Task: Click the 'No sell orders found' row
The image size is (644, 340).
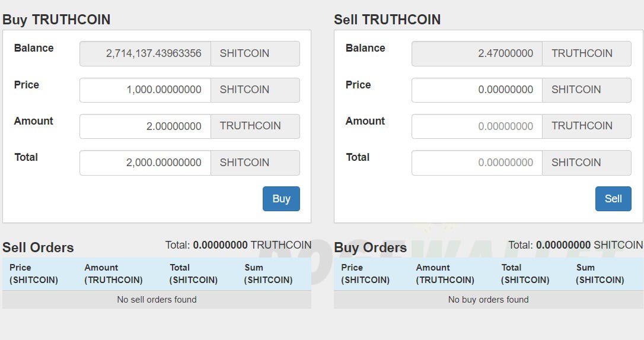Action: 157,300
